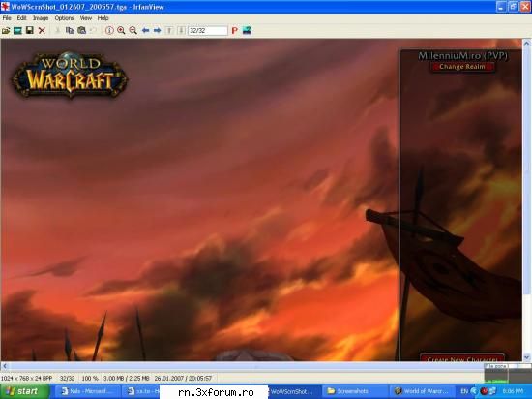Click the 32/32 image counter field
The height and width of the screenshot is (399, 532).
[x=208, y=31]
